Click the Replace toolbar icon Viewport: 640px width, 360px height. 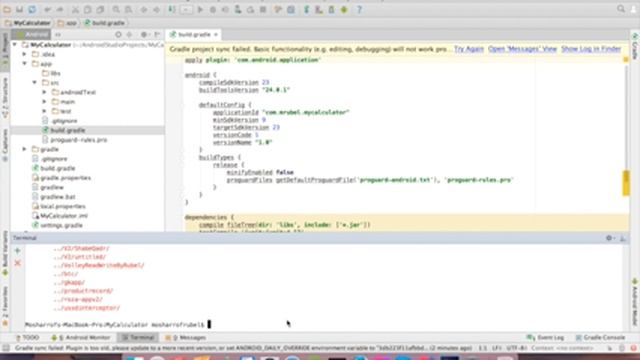tap(129, 9)
